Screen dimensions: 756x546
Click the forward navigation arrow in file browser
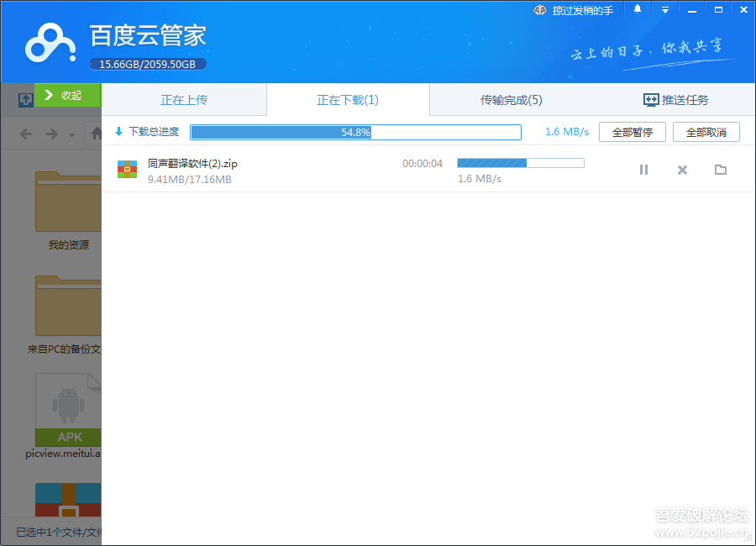pos(51,134)
